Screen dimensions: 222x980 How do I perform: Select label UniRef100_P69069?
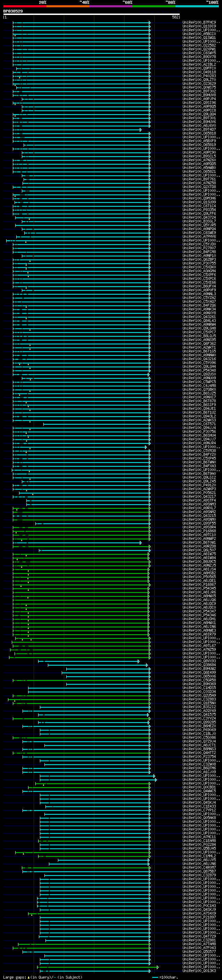[x=199, y=730]
